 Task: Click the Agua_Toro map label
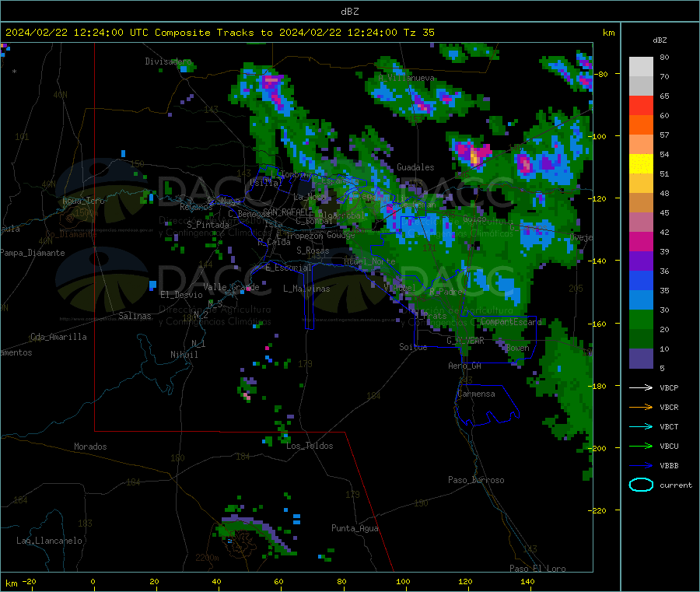coord(83,201)
